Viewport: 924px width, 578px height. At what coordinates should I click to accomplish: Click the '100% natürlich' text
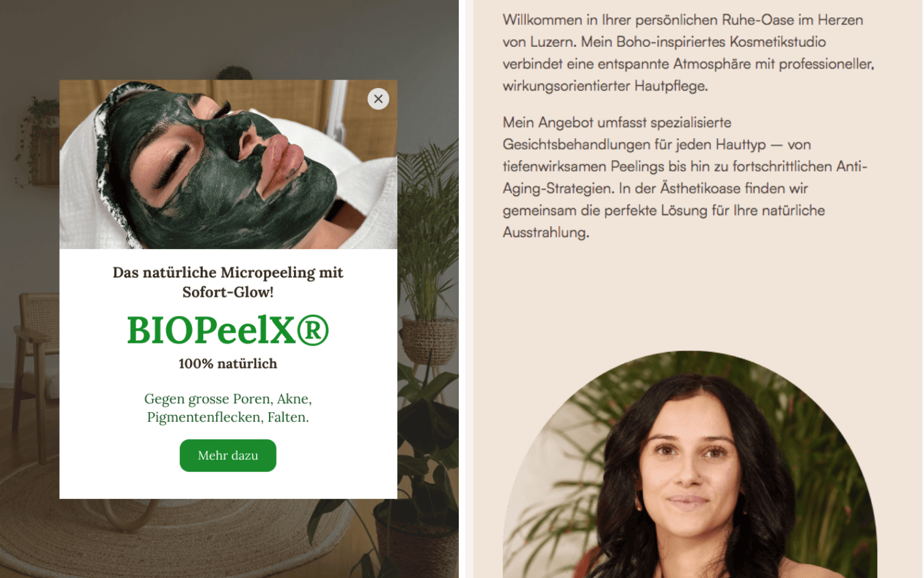[228, 363]
